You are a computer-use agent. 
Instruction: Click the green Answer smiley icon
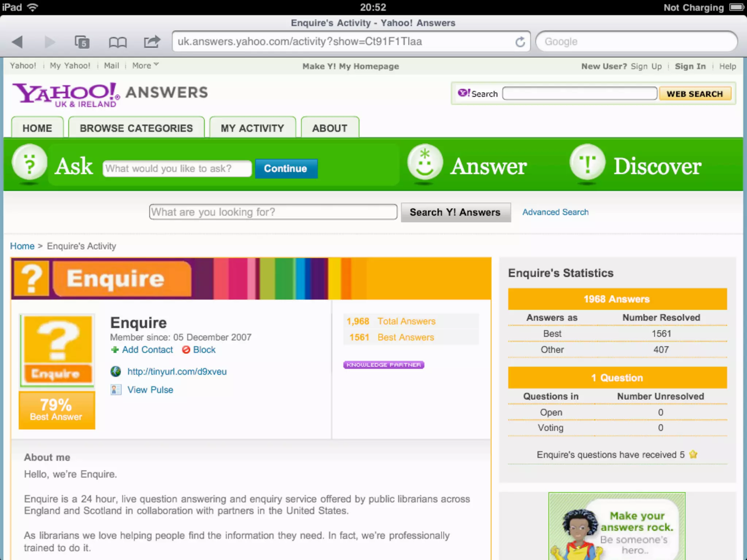(x=425, y=163)
